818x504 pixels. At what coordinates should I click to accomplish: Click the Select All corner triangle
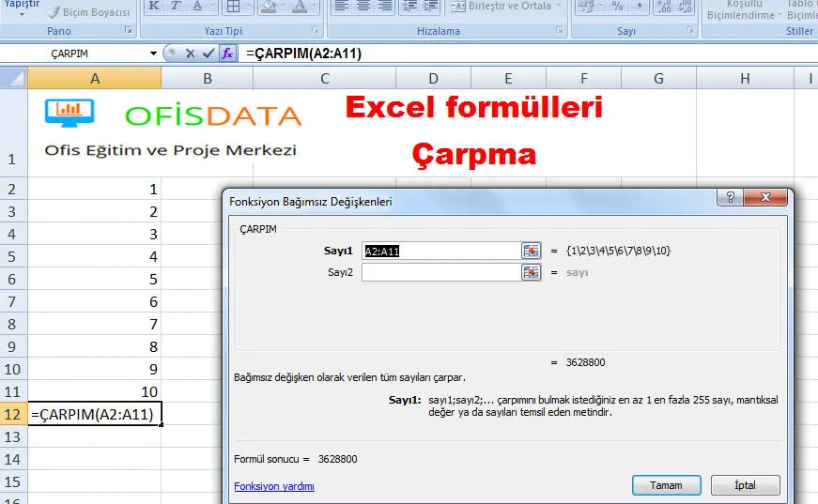click(x=14, y=78)
